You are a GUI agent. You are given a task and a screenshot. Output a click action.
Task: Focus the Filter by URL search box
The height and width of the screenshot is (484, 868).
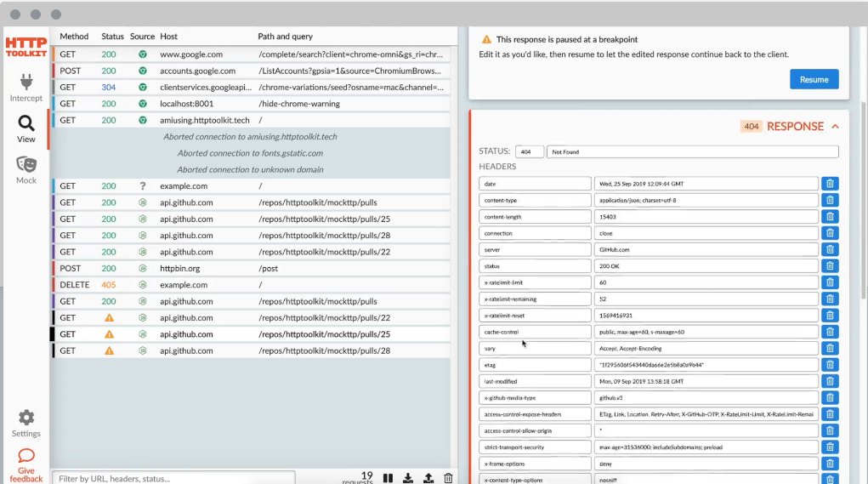tap(173, 478)
